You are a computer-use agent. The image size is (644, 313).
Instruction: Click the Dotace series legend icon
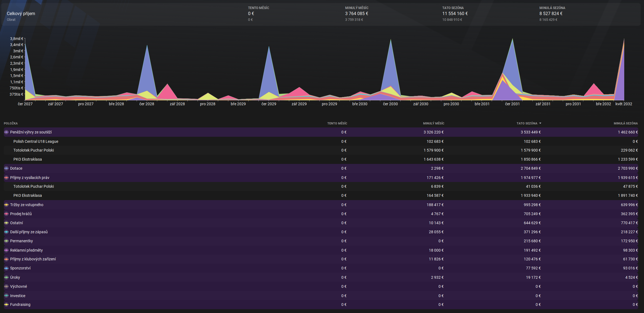[x=6, y=168]
